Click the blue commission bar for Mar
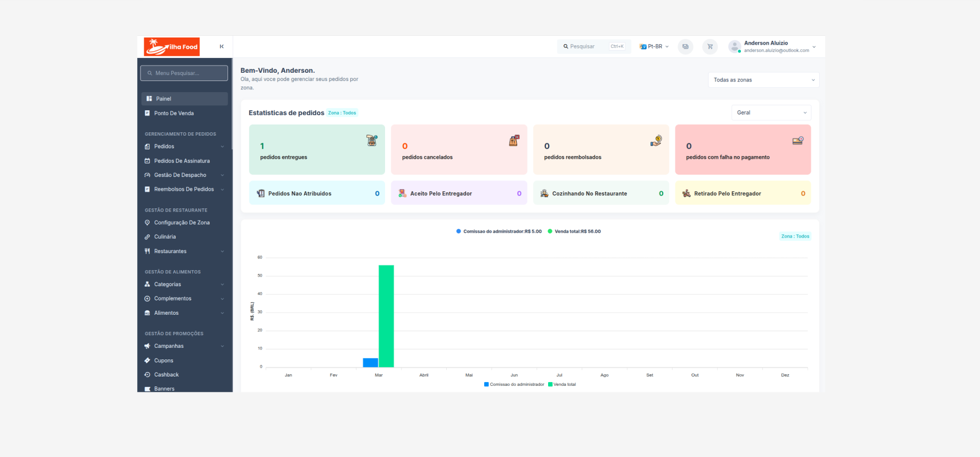Screen dimensions: 980x457 (x=371, y=363)
